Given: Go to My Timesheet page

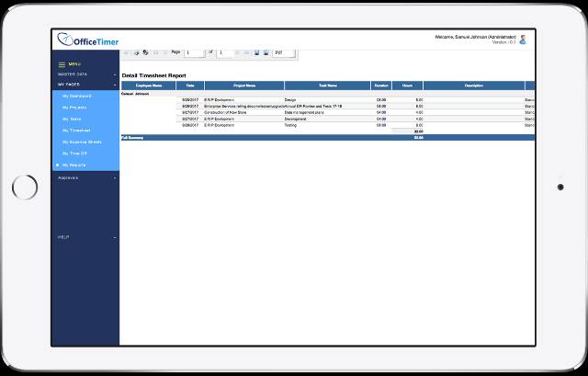Looking at the screenshot, I should (78, 131).
